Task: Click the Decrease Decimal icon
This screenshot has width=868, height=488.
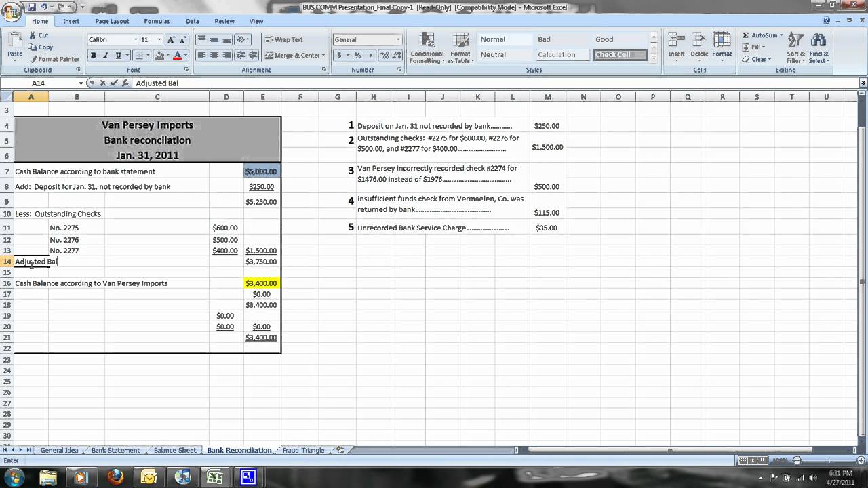Action: click(396, 56)
